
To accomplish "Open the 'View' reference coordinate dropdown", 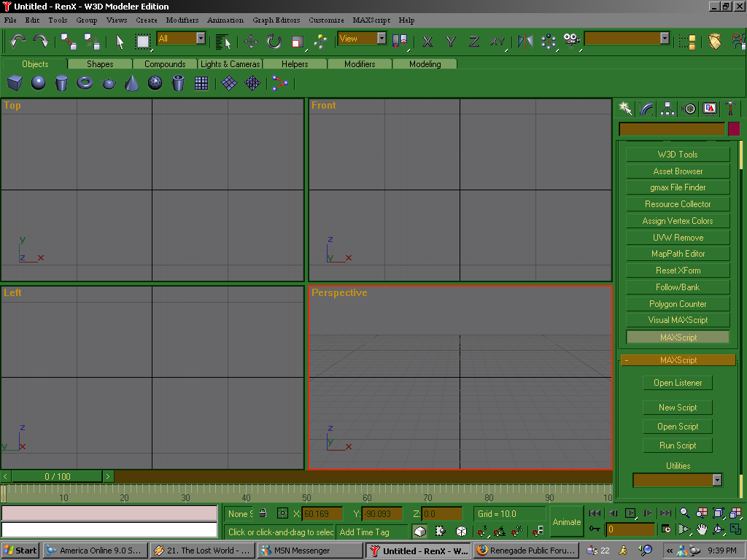I will click(381, 39).
